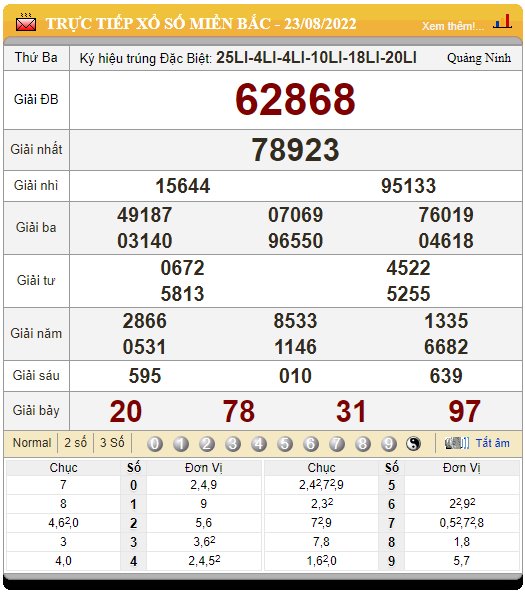Click the speaker sound icon

tap(457, 443)
